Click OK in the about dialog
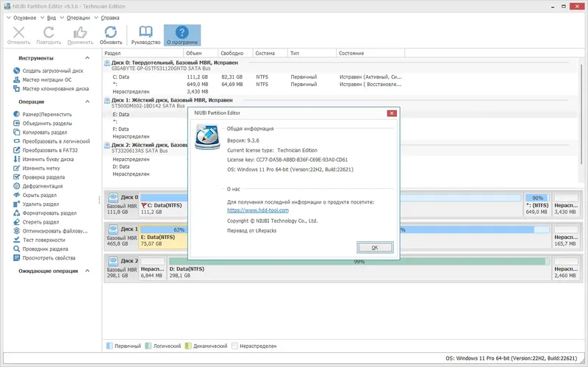 [x=375, y=247]
